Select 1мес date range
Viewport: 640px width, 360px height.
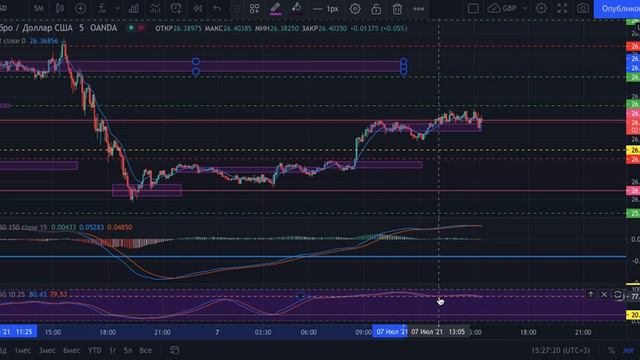coord(23,350)
